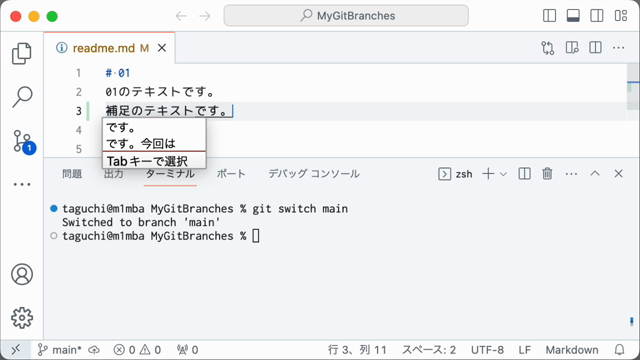Change the Markdown language mode
This screenshot has width=640, height=360.
572,350
